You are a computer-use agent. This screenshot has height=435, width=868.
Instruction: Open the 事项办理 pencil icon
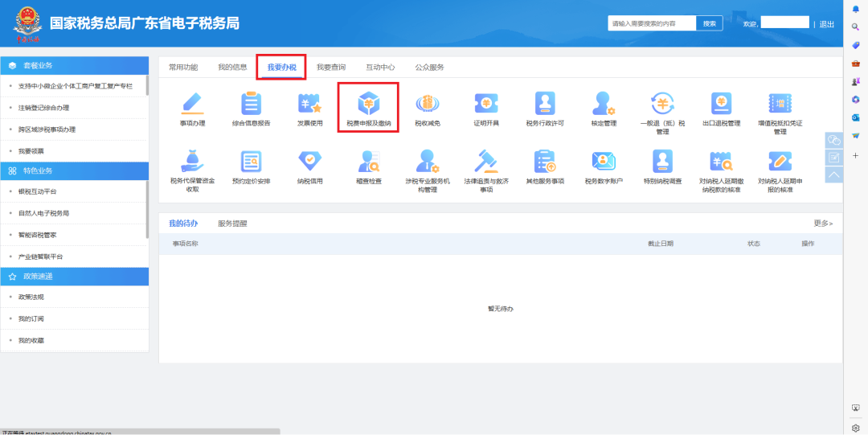pyautogui.click(x=192, y=105)
